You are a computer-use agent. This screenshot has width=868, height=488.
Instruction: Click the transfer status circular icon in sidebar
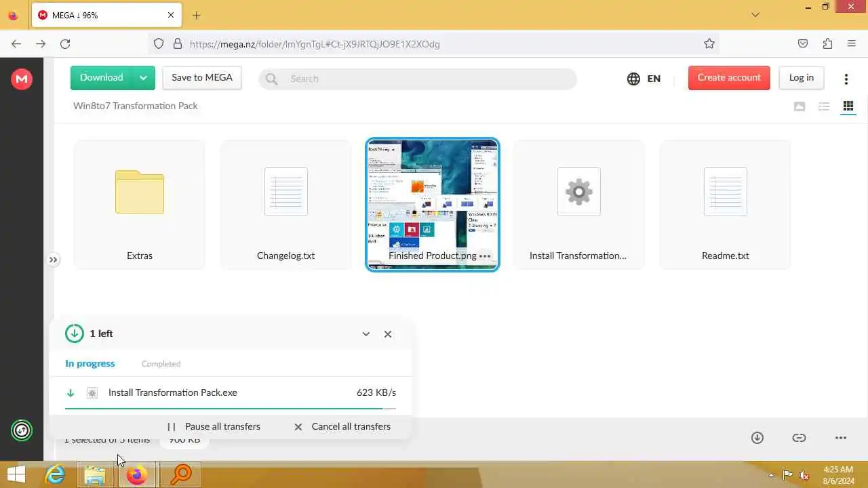[22, 430]
